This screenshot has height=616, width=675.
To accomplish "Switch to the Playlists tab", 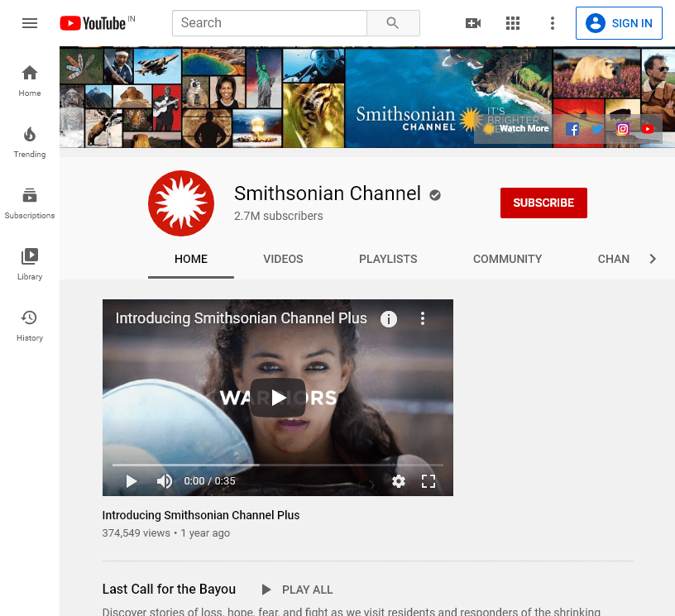I will tap(388, 259).
